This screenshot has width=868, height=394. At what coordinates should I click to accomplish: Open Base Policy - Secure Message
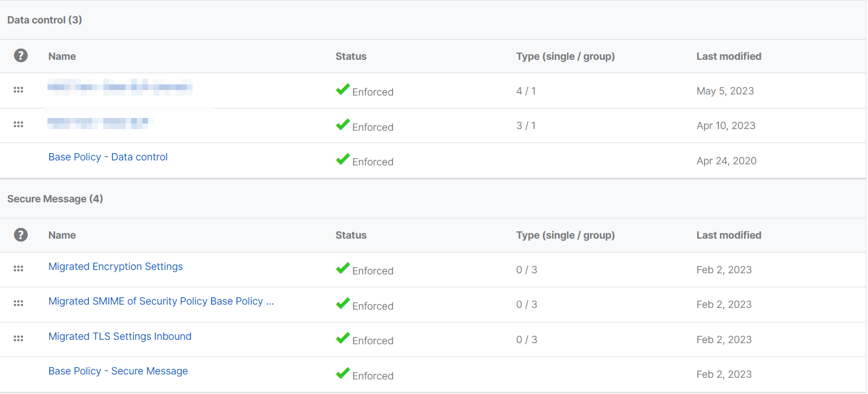pos(118,371)
